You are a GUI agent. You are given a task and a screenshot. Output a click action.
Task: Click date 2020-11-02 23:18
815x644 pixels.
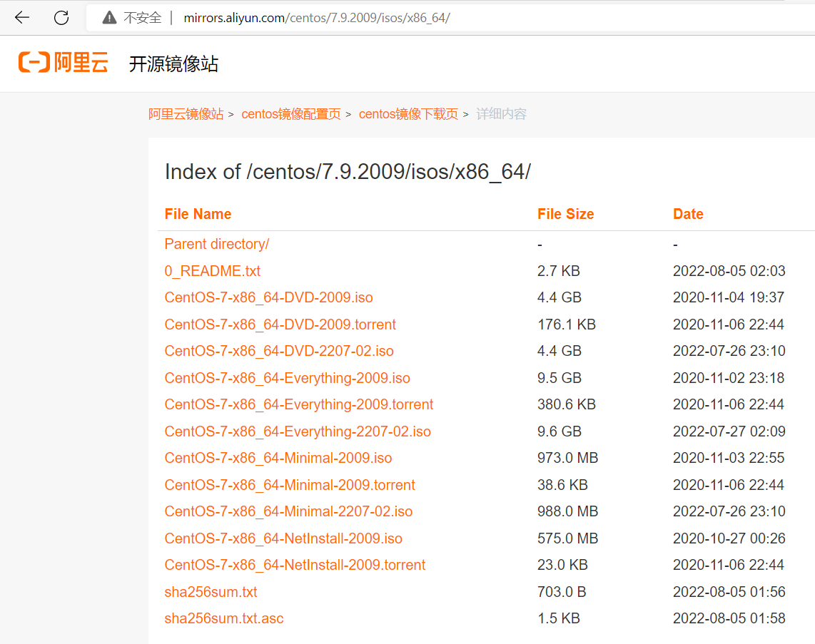click(x=729, y=378)
